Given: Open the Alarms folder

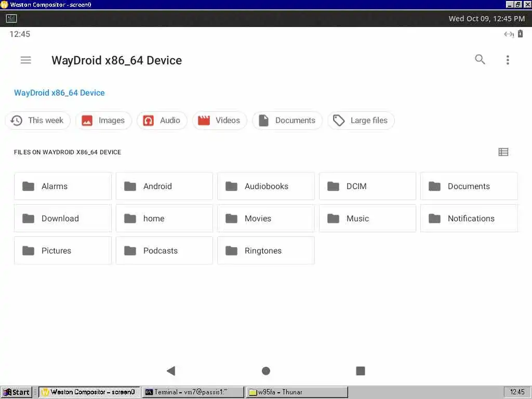Looking at the screenshot, I should coord(63,187).
